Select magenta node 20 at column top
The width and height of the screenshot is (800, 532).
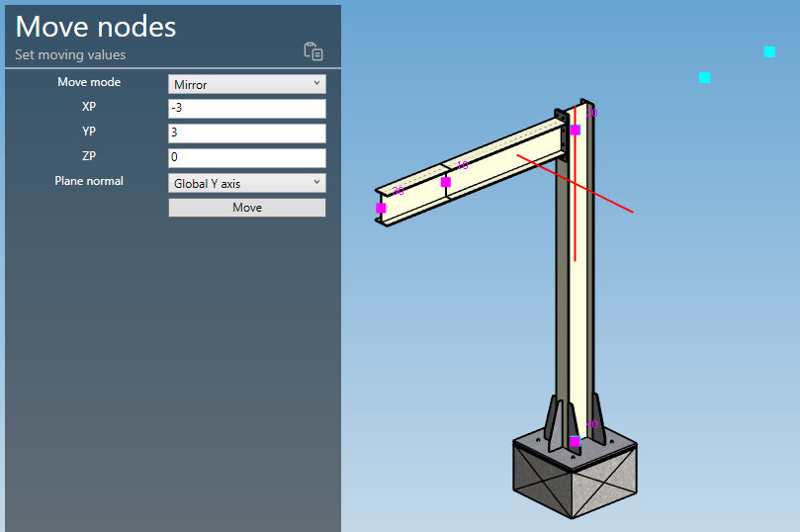pyautogui.click(x=575, y=131)
